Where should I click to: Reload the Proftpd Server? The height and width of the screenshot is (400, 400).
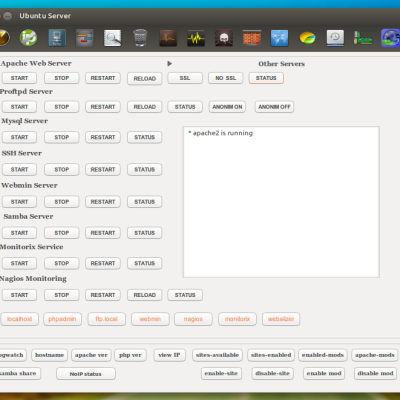[145, 107]
